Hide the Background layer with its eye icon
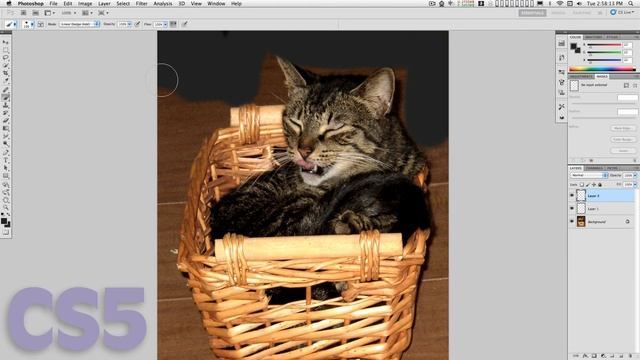This screenshot has width=640, height=360. click(x=572, y=221)
